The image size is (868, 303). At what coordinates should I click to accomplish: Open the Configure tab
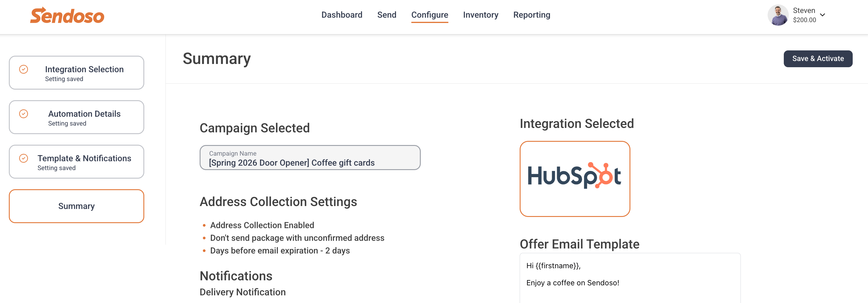(x=430, y=15)
